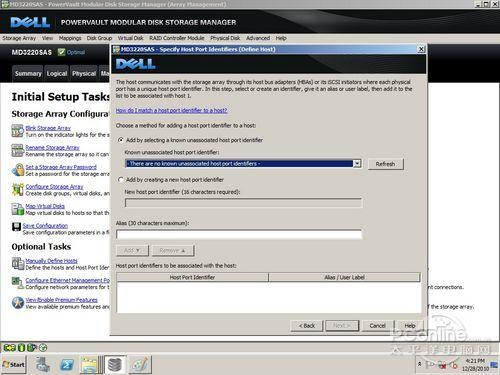Open the RAID Controller Module menu
The height and width of the screenshot is (375, 500).
click(x=177, y=38)
